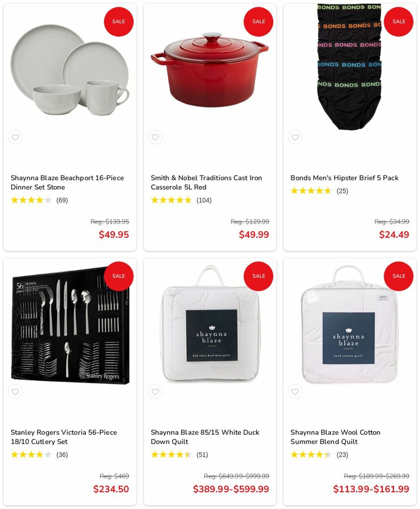Open Shaynna Blaze 85/15 White Duck Down Quilt
The width and height of the screenshot is (420, 509).
point(205,437)
